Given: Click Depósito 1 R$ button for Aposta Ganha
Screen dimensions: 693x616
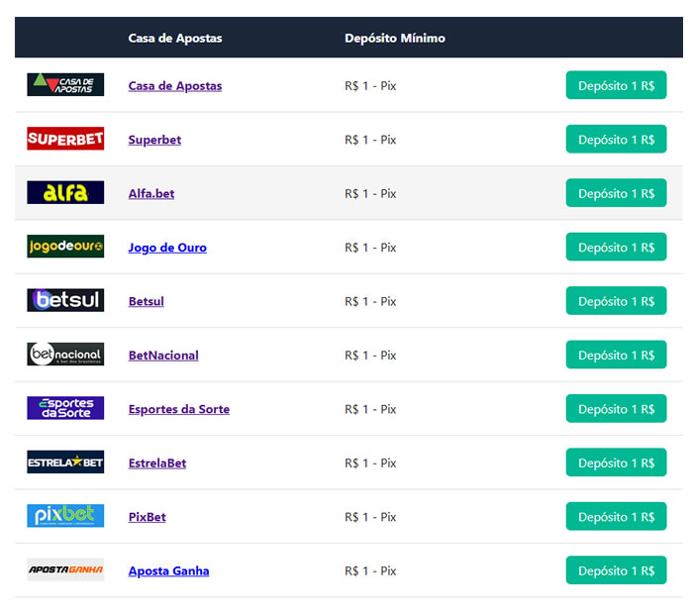Looking at the screenshot, I should pos(616,570).
